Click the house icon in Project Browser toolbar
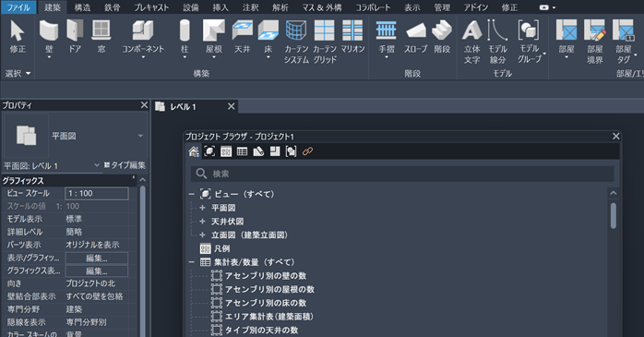This screenshot has width=644, height=337. (194, 151)
